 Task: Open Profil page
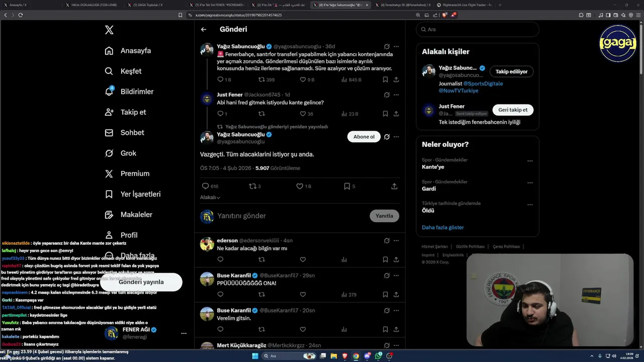click(121, 235)
